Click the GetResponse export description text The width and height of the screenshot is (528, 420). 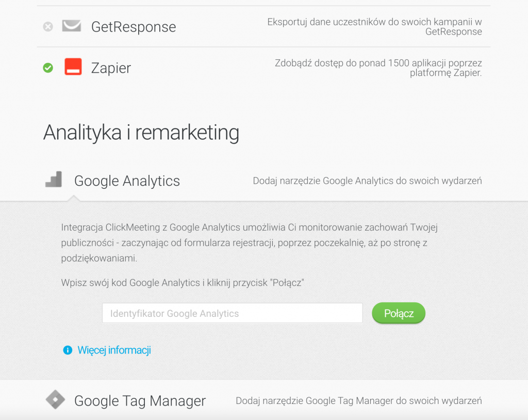tap(374, 27)
